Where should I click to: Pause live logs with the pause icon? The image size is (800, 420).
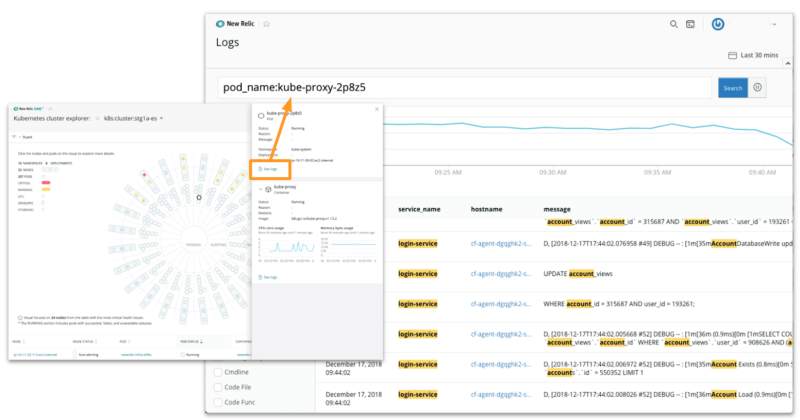point(757,87)
